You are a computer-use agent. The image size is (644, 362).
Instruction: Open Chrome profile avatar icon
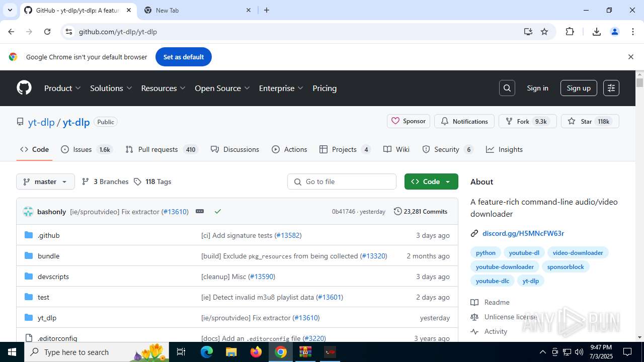pyautogui.click(x=615, y=32)
